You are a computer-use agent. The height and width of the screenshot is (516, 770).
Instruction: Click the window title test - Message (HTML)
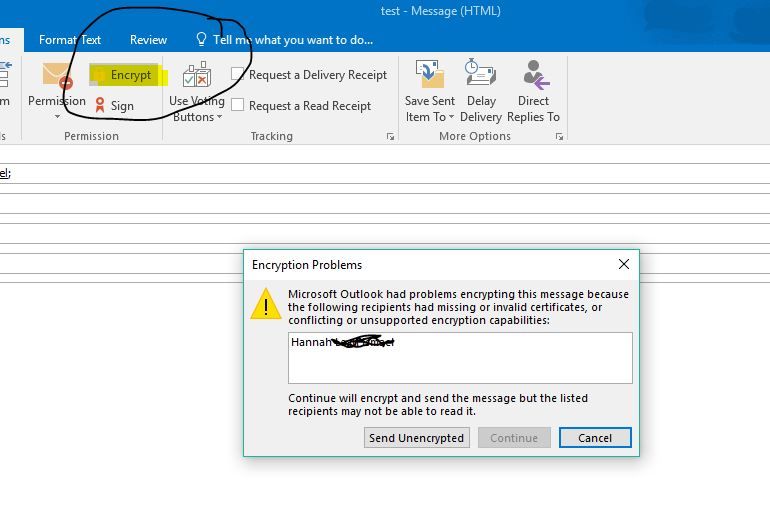440,11
